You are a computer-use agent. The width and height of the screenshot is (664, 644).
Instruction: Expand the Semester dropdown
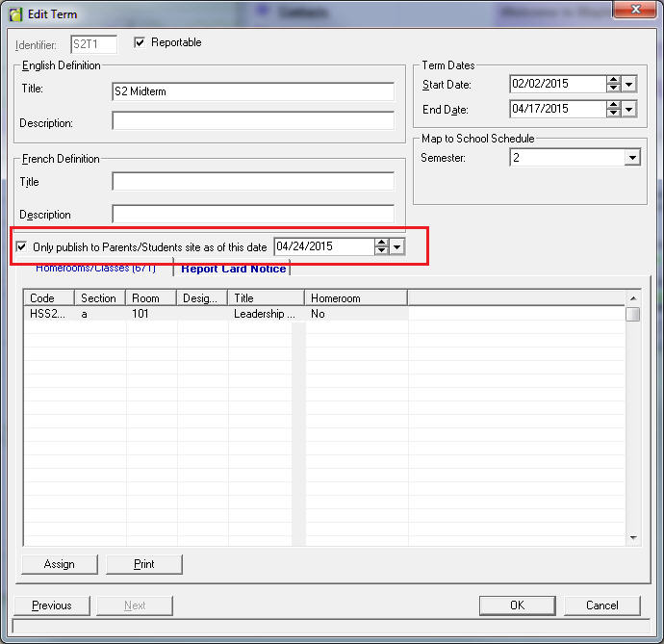coord(632,158)
